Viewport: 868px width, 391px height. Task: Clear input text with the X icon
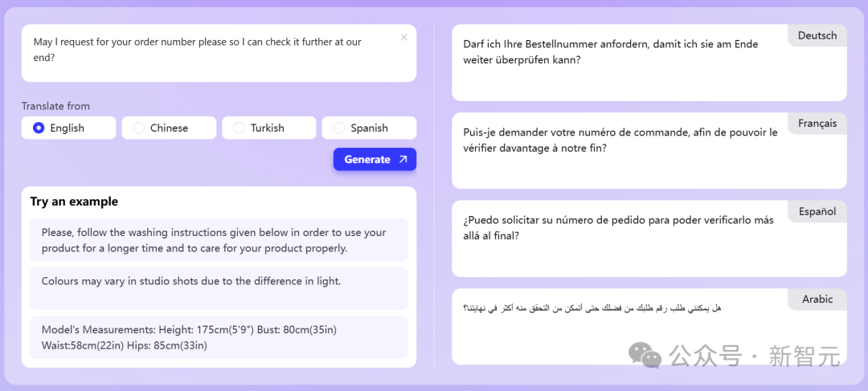click(404, 37)
